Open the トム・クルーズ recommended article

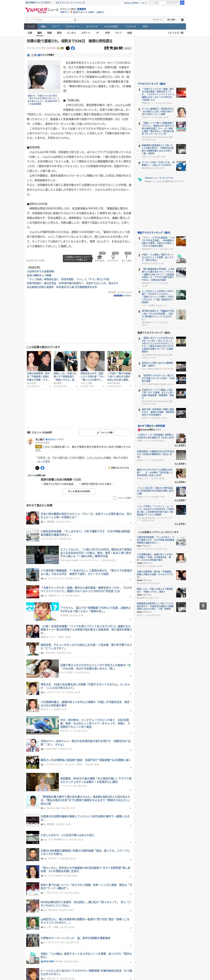pos(86,515)
